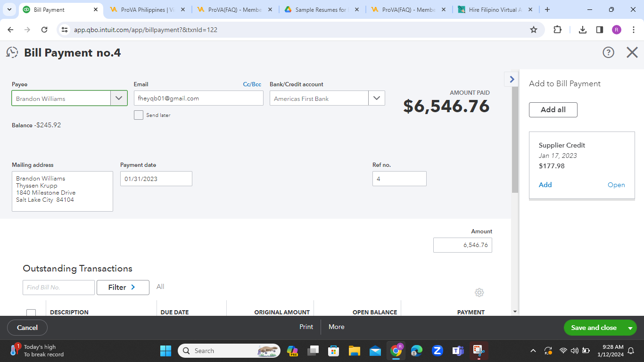Open Zoom from taskbar
The width and height of the screenshot is (644, 362).
437,351
